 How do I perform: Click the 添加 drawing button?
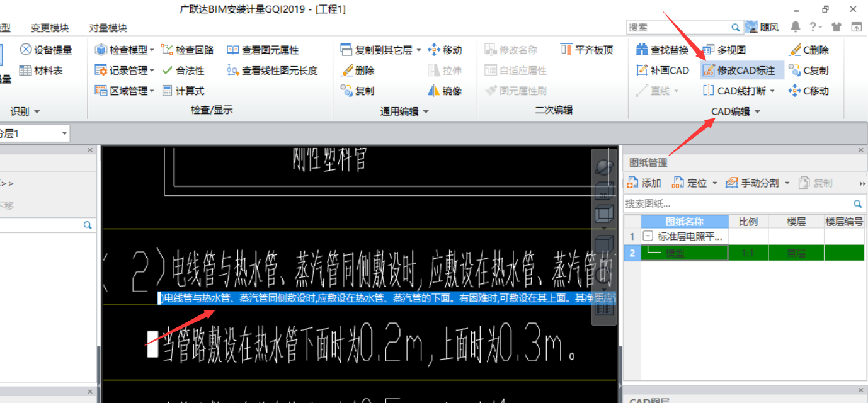point(644,183)
